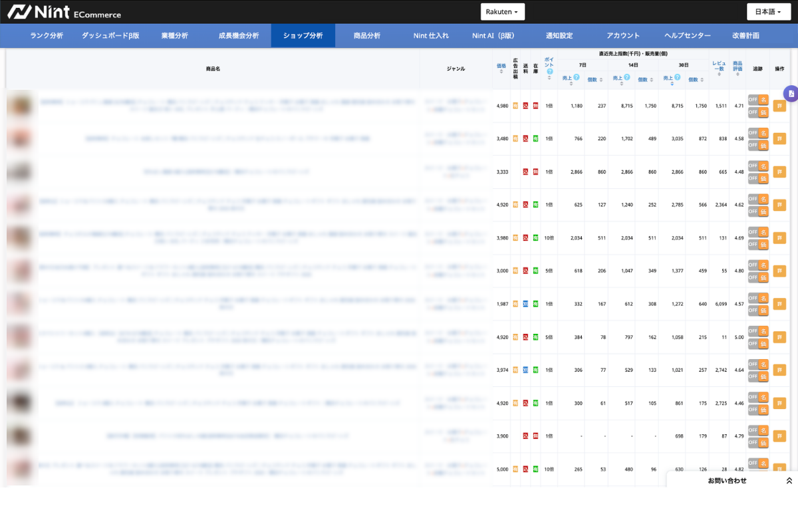Click 詳 detail button in 3,000 price row
Viewport: 798px width, 532px height.
coord(779,271)
